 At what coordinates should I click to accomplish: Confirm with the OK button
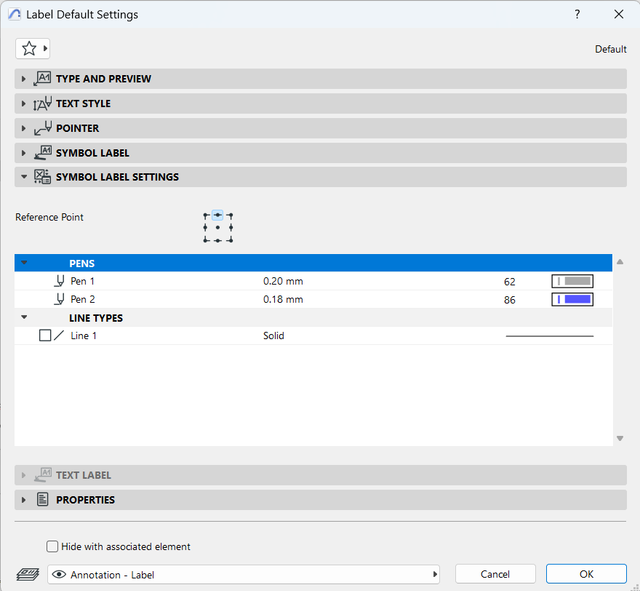coord(586,574)
